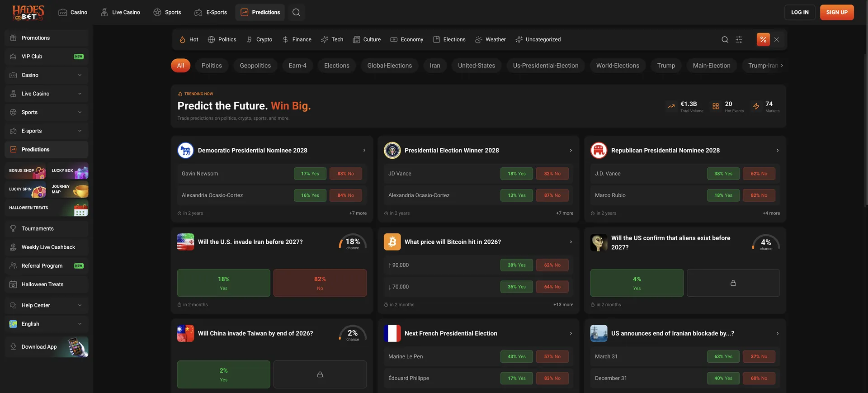Bet 43% Yes on Marine Le Pen
The height and width of the screenshot is (393, 868).
click(x=517, y=356)
